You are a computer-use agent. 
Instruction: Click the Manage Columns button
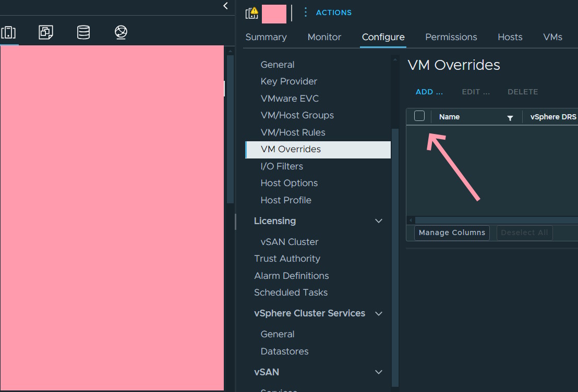point(452,232)
